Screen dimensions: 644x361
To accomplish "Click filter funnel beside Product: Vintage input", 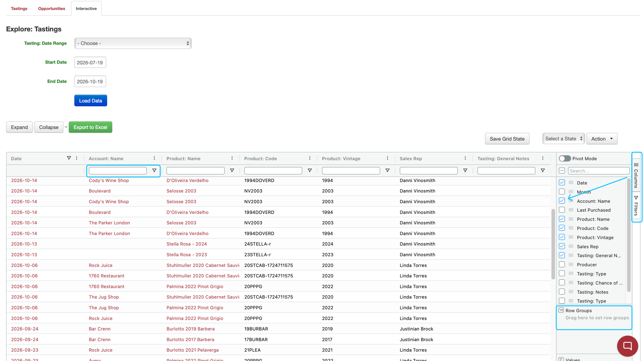I will click(387, 170).
